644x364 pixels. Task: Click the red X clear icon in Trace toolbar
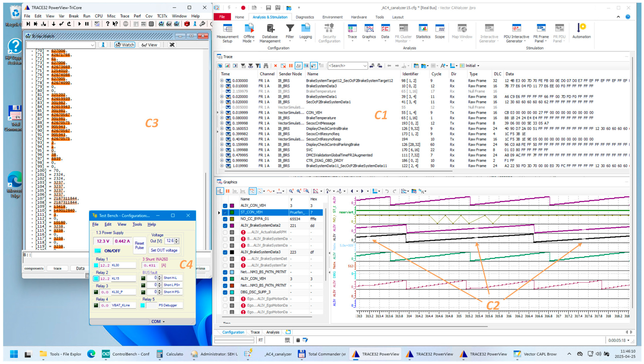coord(275,66)
